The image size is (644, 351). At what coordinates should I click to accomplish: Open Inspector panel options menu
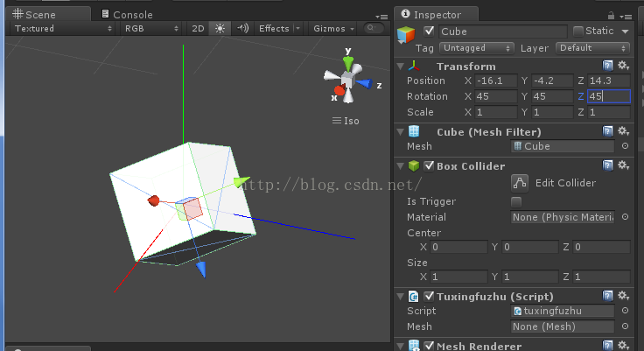point(626,17)
